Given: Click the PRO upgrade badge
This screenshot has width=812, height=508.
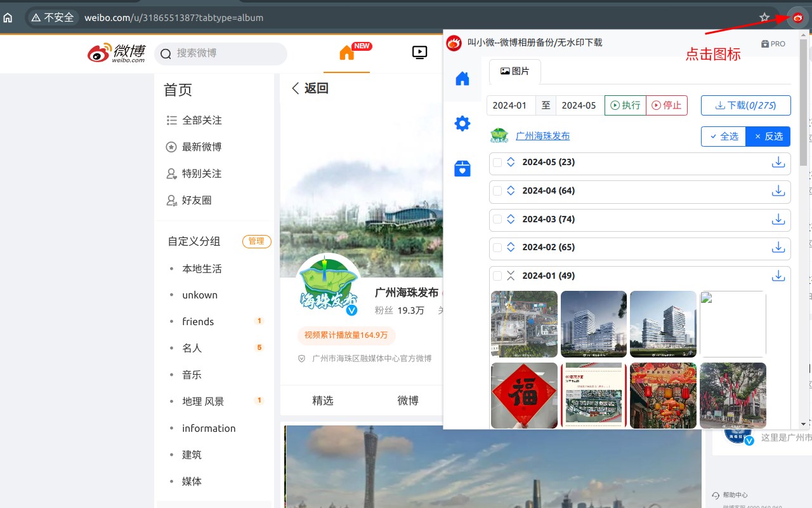Looking at the screenshot, I should point(773,44).
